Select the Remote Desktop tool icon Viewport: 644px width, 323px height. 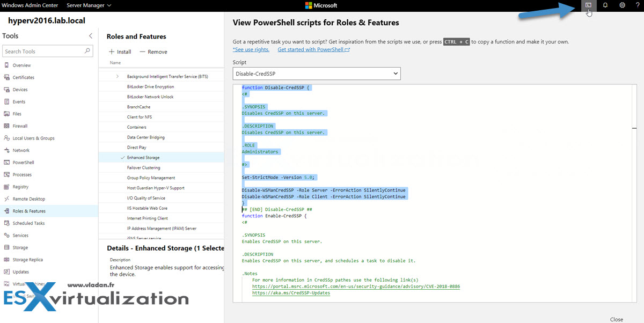pyautogui.click(x=7, y=199)
